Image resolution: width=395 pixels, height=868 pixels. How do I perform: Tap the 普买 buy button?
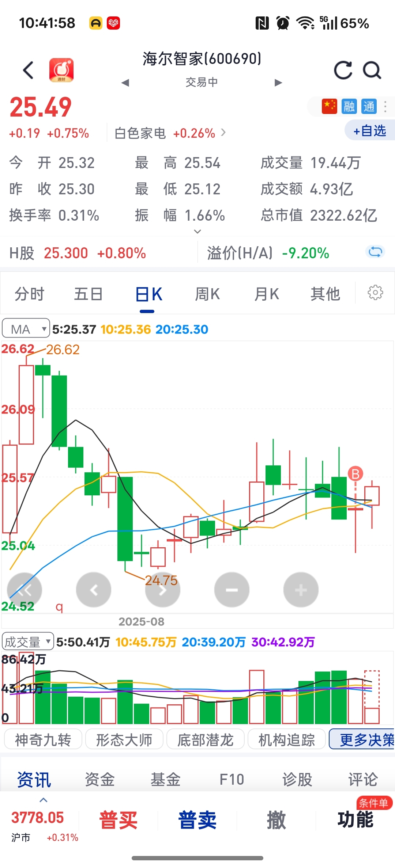click(118, 819)
